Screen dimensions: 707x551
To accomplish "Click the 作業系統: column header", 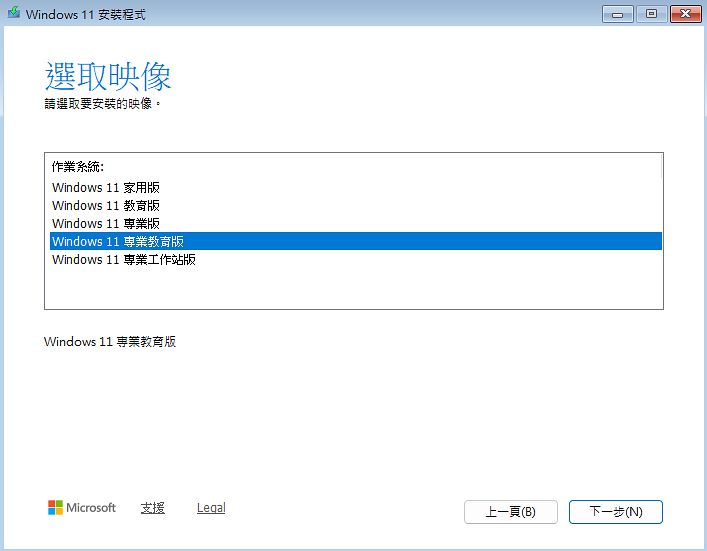I will pyautogui.click(x=78, y=167).
